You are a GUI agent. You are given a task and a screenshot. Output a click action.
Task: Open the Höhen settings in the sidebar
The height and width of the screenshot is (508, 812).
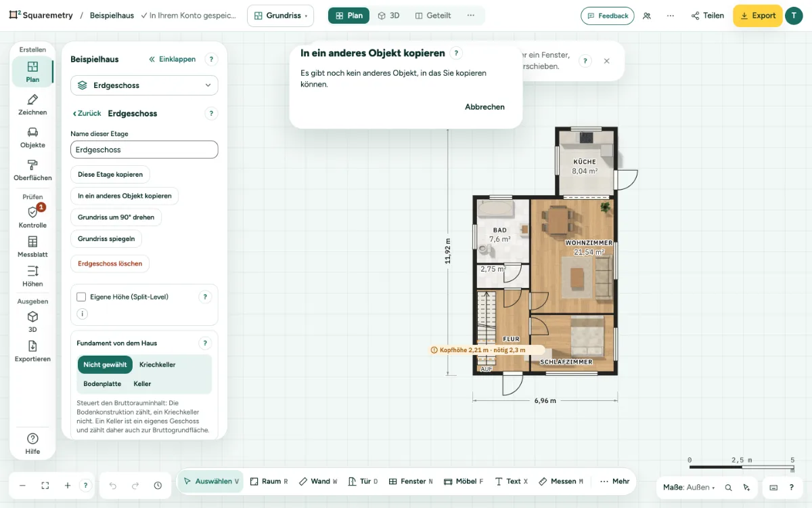point(32,276)
